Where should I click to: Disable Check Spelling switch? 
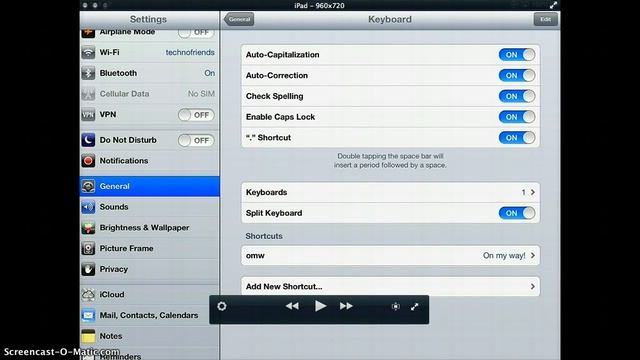click(x=517, y=96)
